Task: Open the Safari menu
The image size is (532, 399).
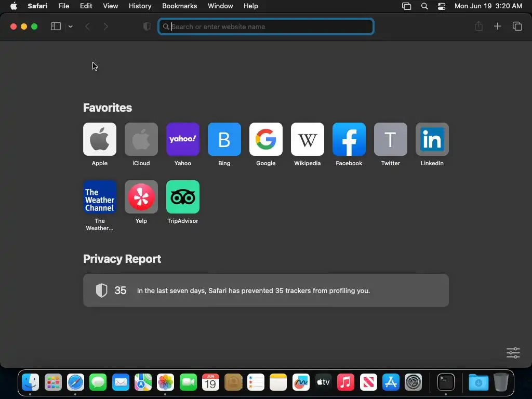Action: (37, 6)
